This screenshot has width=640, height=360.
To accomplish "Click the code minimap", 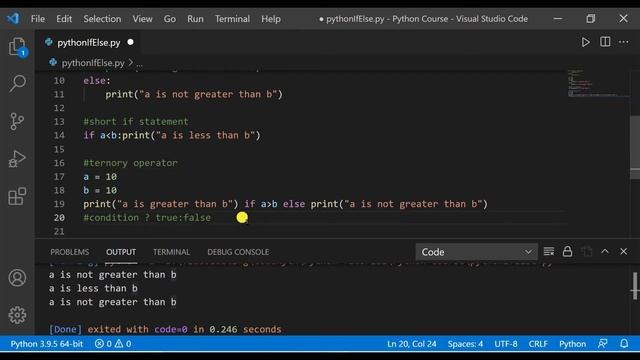I will (598, 84).
